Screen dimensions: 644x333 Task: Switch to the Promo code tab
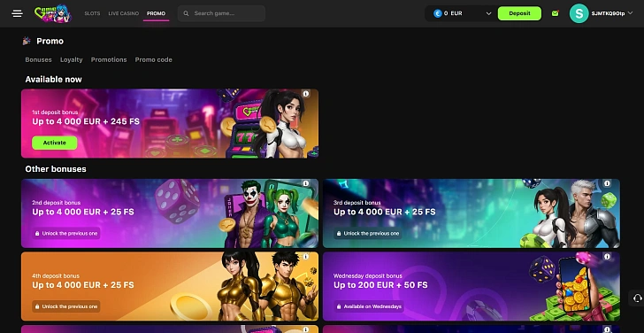point(154,59)
